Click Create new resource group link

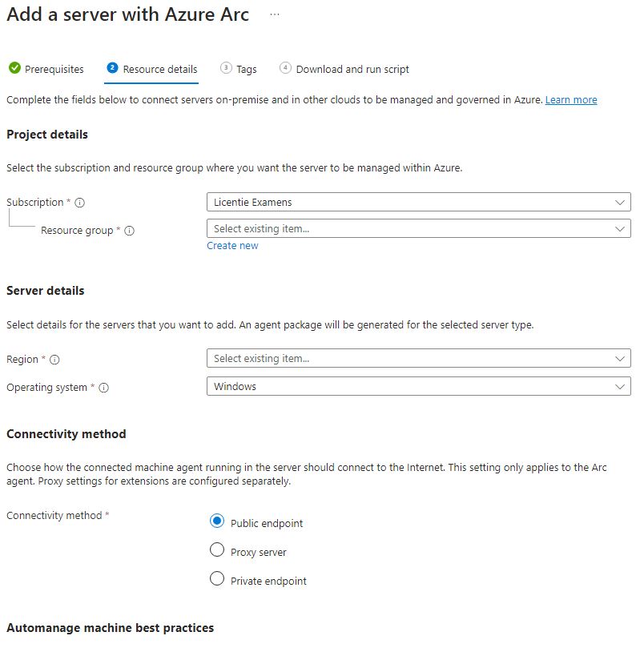click(232, 246)
